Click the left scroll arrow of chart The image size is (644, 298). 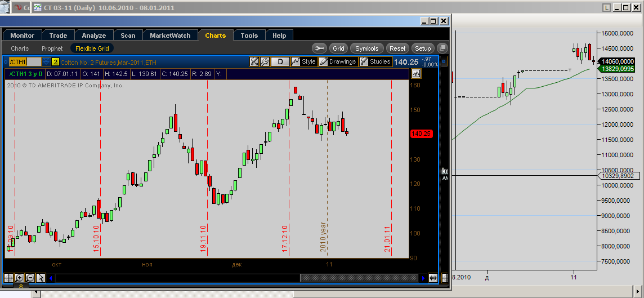click(51, 278)
